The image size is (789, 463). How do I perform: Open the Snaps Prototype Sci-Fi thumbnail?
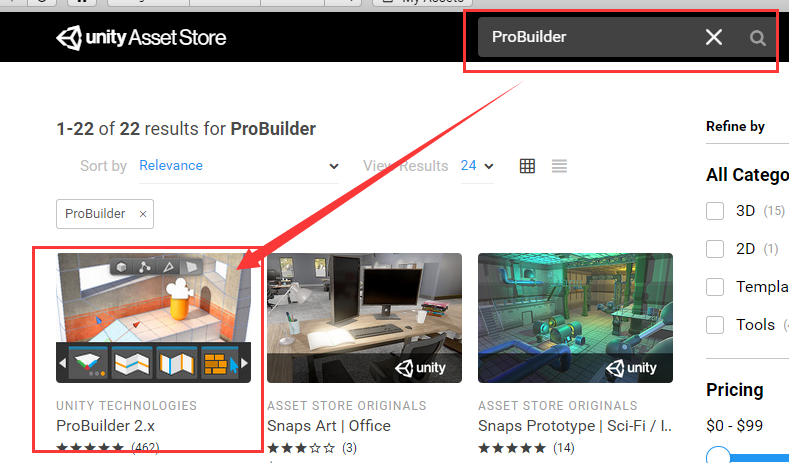(575, 318)
